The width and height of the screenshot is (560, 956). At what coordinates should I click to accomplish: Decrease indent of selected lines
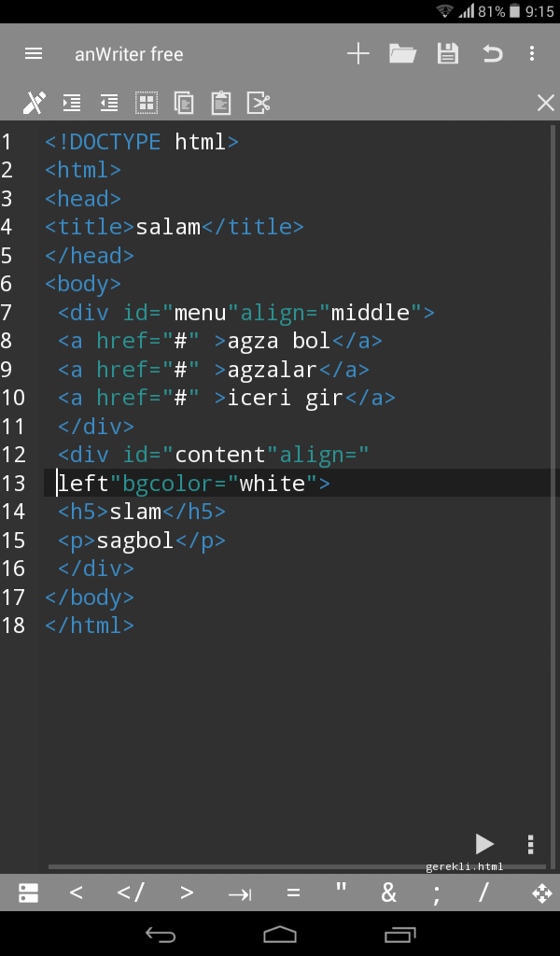[x=109, y=103]
